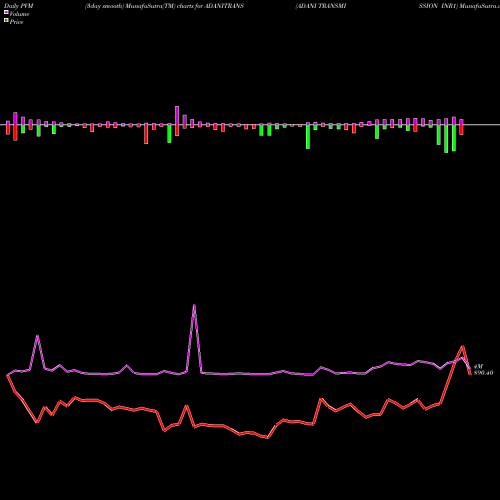Click the Volume legend color marker
The height and width of the screenshot is (500, 500).
click(x=6, y=12)
